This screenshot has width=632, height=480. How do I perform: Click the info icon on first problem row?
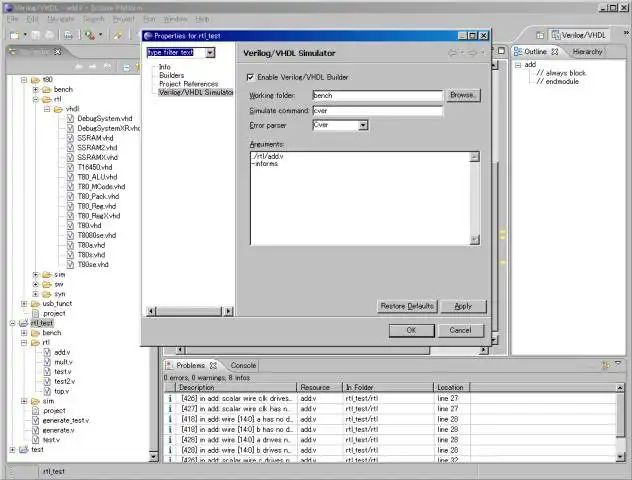170,398
